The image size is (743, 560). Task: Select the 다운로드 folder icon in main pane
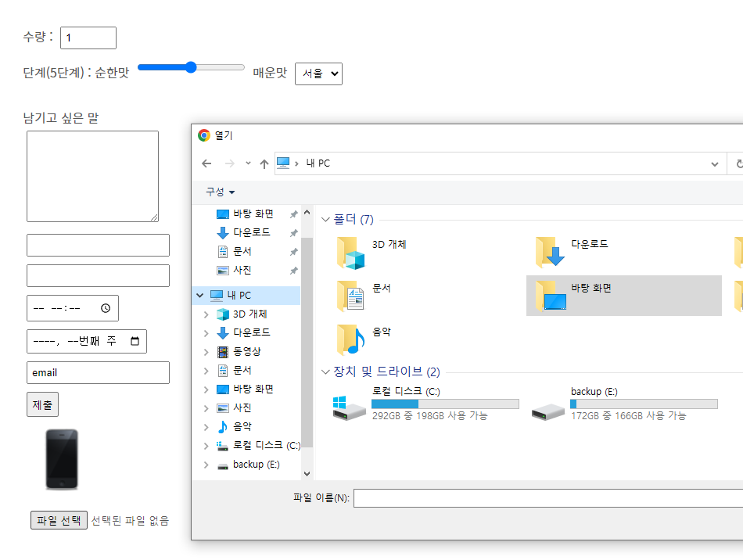click(x=550, y=252)
